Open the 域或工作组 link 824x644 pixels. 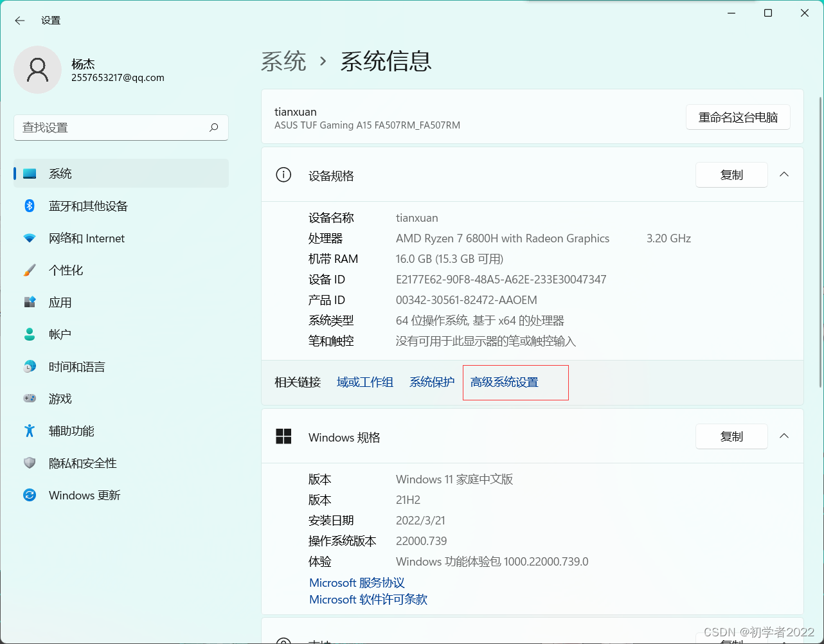365,382
